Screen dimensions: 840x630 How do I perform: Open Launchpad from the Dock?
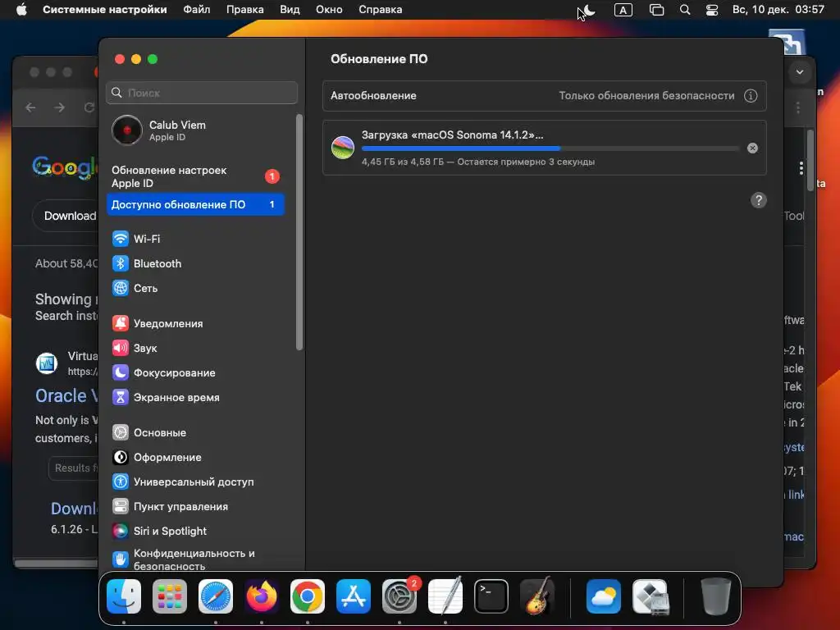(169, 596)
